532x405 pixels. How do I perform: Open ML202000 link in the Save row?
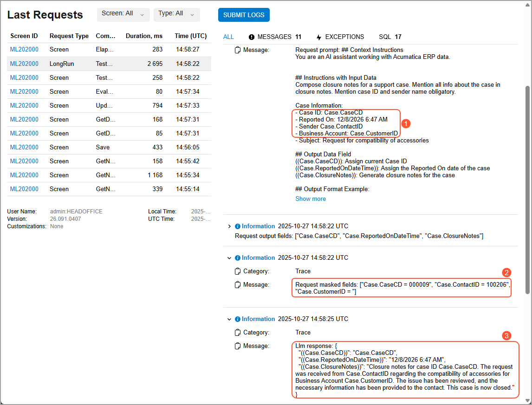pos(24,147)
